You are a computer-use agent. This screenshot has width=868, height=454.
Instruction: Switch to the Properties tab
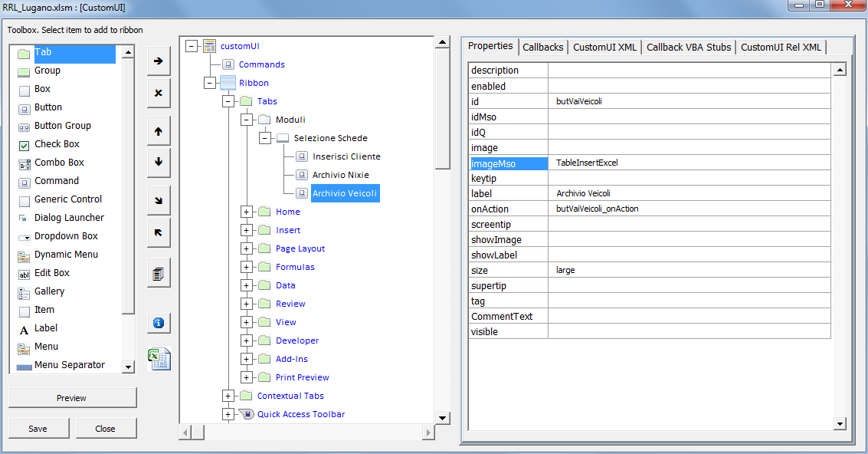coord(490,46)
